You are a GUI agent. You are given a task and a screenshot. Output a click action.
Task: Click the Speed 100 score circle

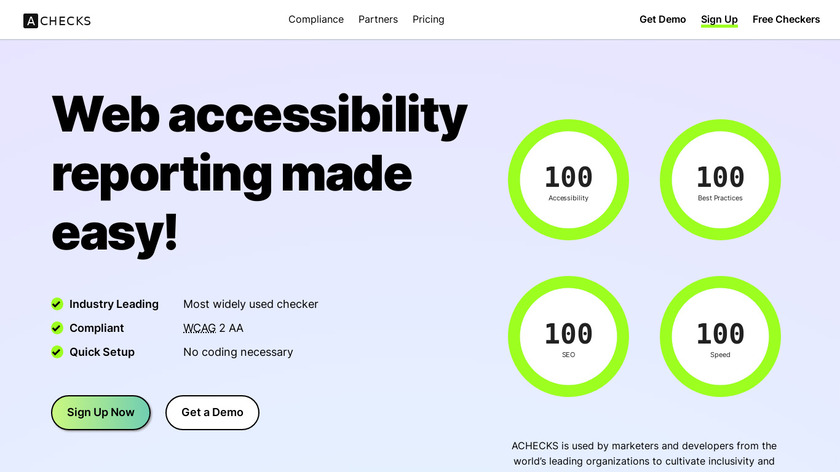pos(720,338)
